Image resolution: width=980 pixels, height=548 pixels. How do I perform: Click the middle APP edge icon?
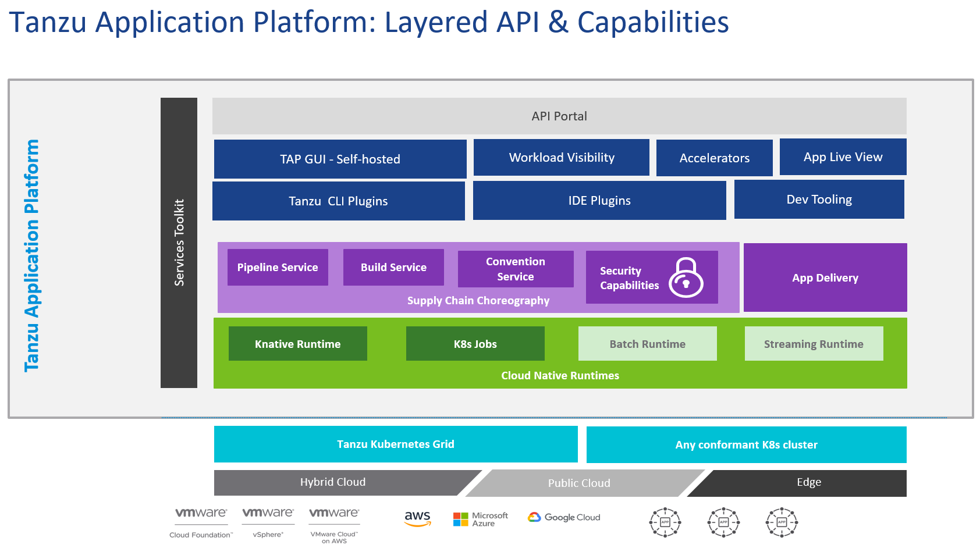click(723, 521)
